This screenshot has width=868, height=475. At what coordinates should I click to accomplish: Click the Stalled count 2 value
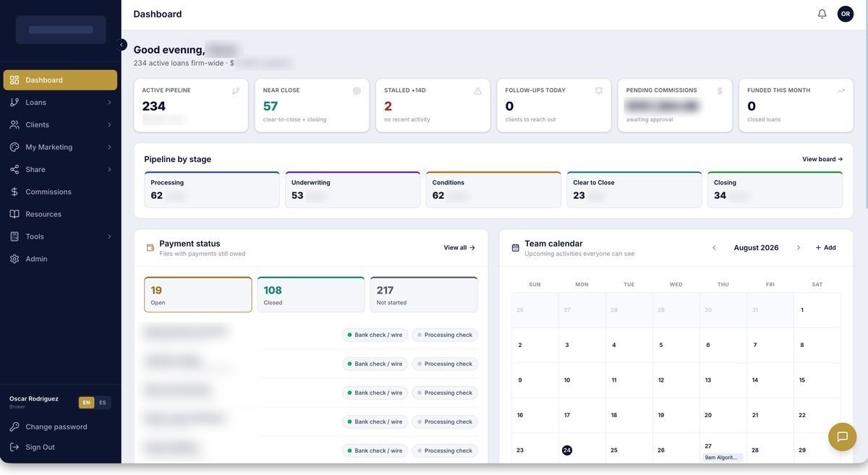(x=388, y=106)
